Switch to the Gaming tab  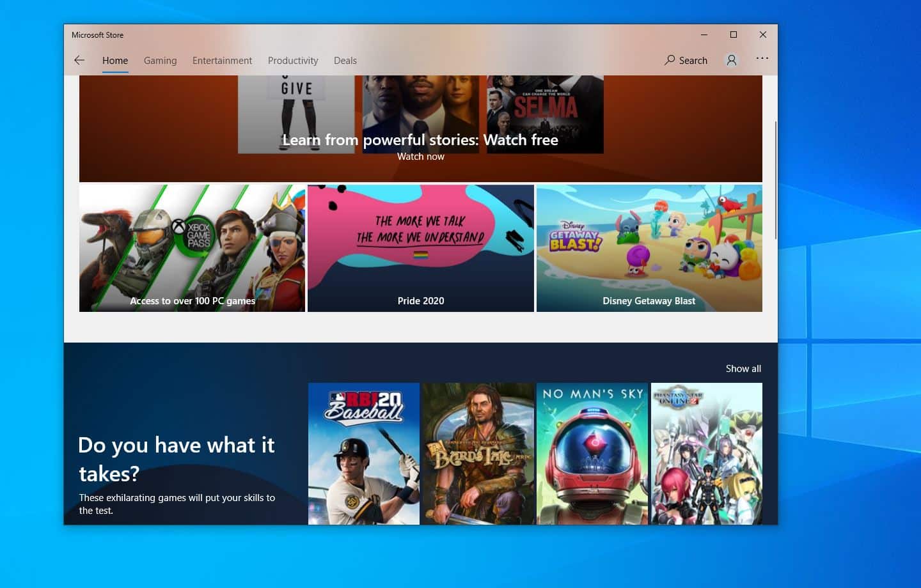pyautogui.click(x=160, y=60)
